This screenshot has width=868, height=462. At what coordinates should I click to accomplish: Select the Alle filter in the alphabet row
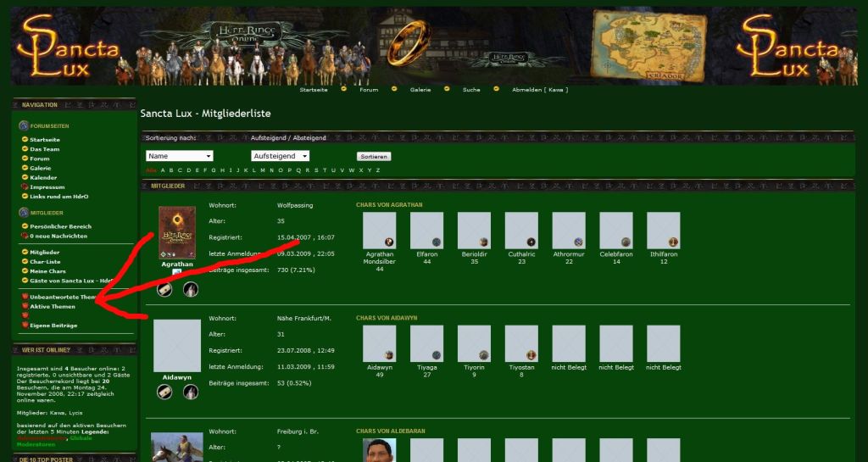(x=151, y=170)
